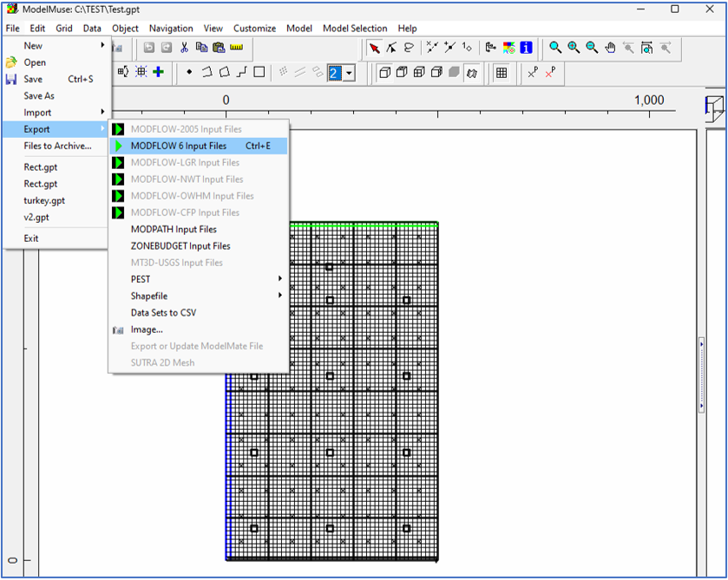728x580 pixels.
Task: Open the Object menu
Action: point(125,29)
